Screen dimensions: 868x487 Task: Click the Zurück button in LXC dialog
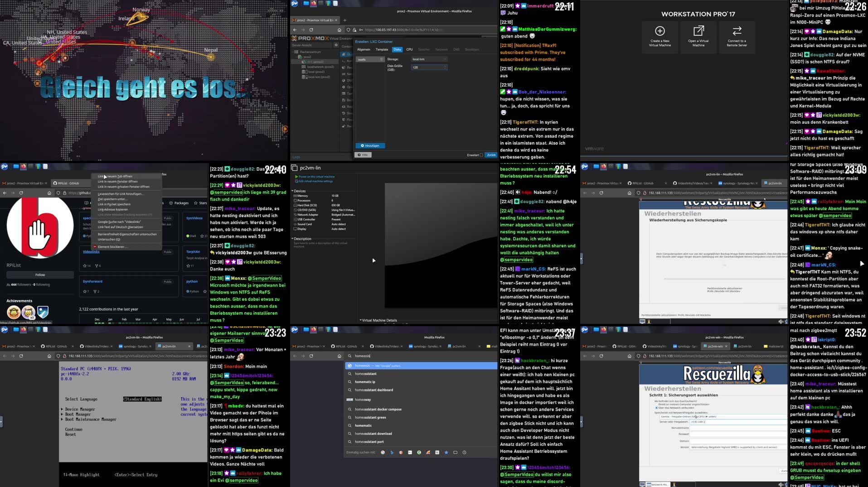coord(491,155)
